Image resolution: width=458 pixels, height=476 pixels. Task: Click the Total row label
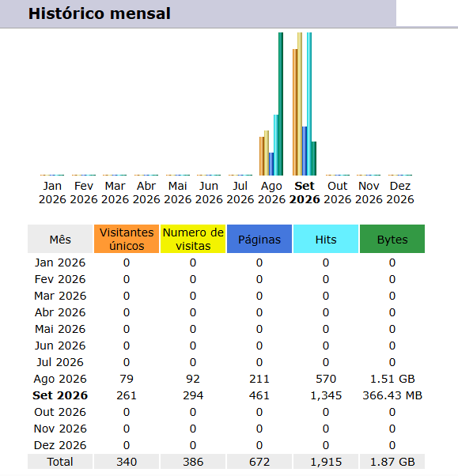60,462
